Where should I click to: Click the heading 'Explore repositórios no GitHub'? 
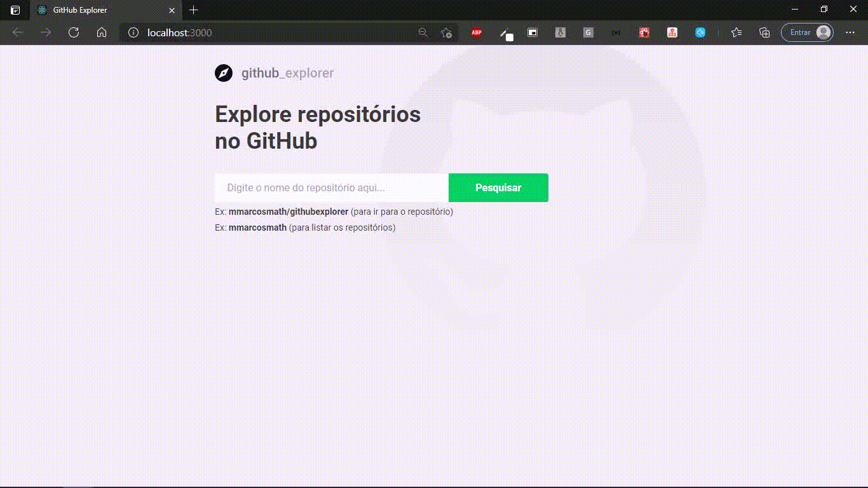[318, 127]
